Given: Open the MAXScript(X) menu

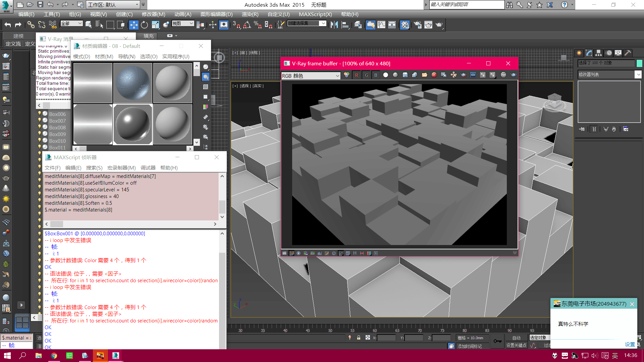Looking at the screenshot, I should point(315,14).
